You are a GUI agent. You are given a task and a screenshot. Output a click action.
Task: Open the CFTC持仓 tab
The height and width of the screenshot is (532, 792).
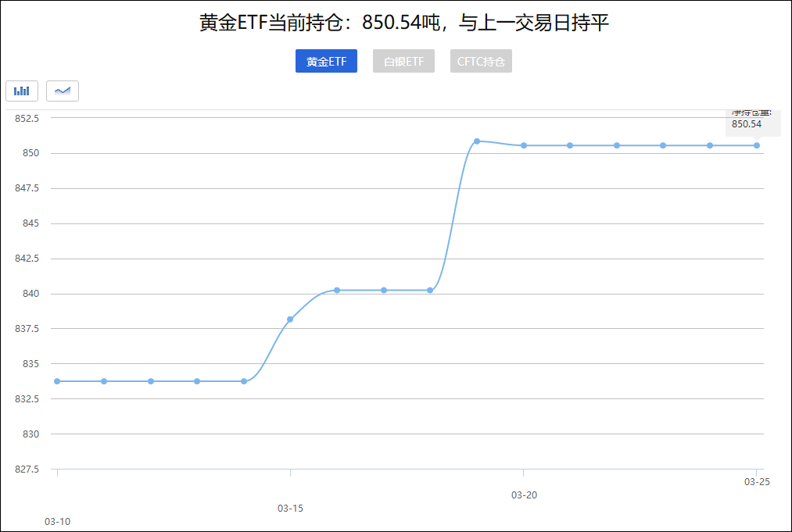coord(481,61)
